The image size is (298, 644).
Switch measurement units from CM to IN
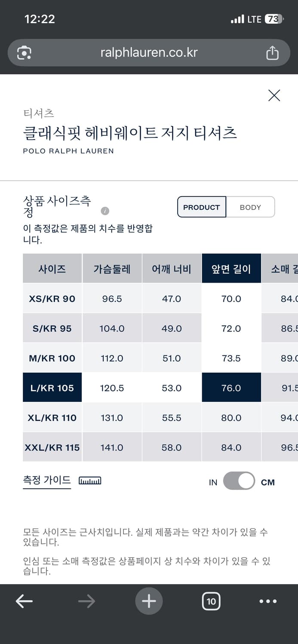240,481
